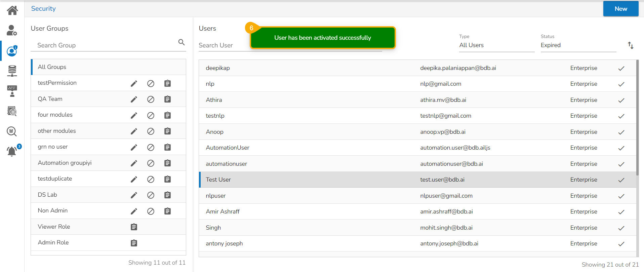This screenshot has width=644, height=272.
Task: Click the notifications bell icon
Action: pos(12,151)
